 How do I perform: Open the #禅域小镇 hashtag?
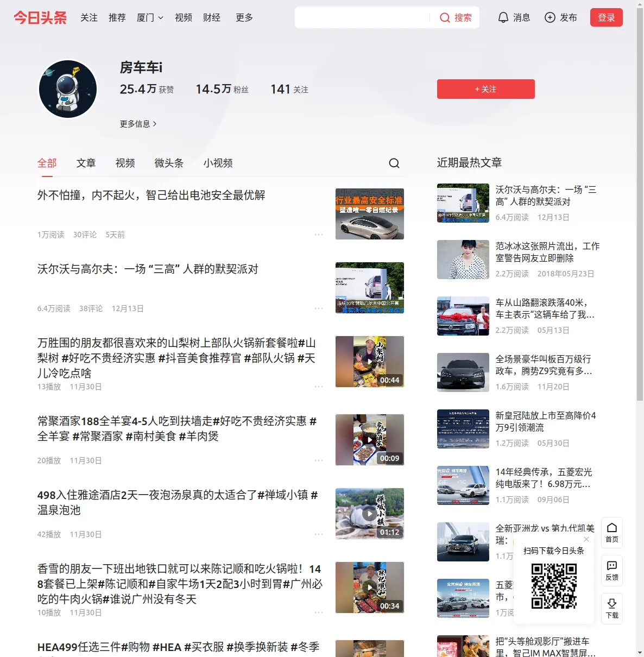point(283,495)
